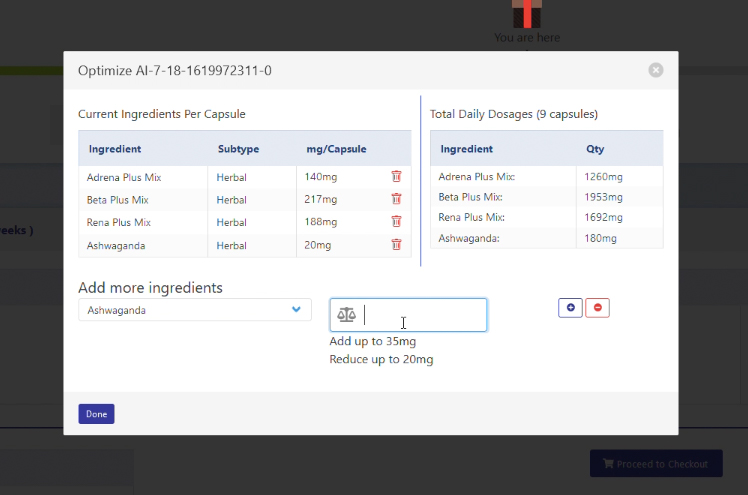Delete the Adrena Plus Mix ingredient row

(396, 176)
